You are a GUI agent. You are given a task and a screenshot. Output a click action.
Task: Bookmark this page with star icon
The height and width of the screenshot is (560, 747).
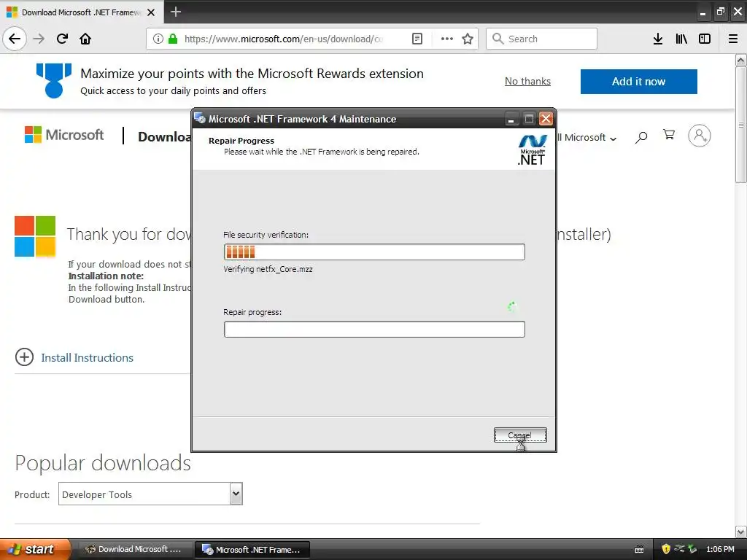pos(468,39)
